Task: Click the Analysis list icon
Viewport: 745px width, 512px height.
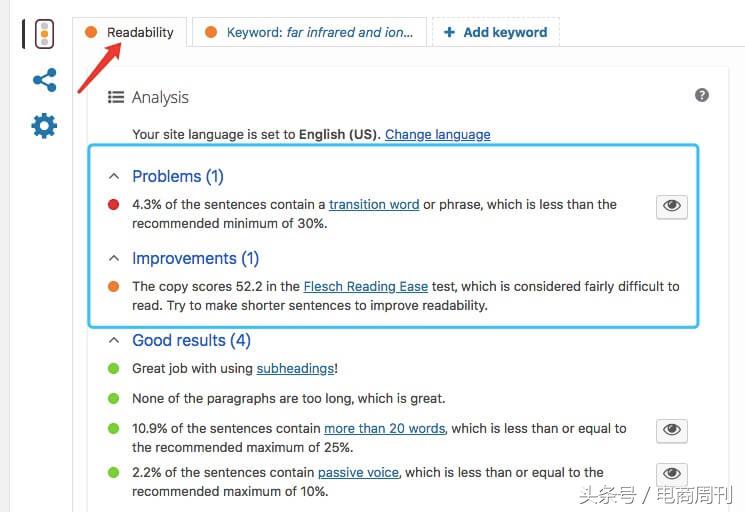Action: tap(115, 97)
